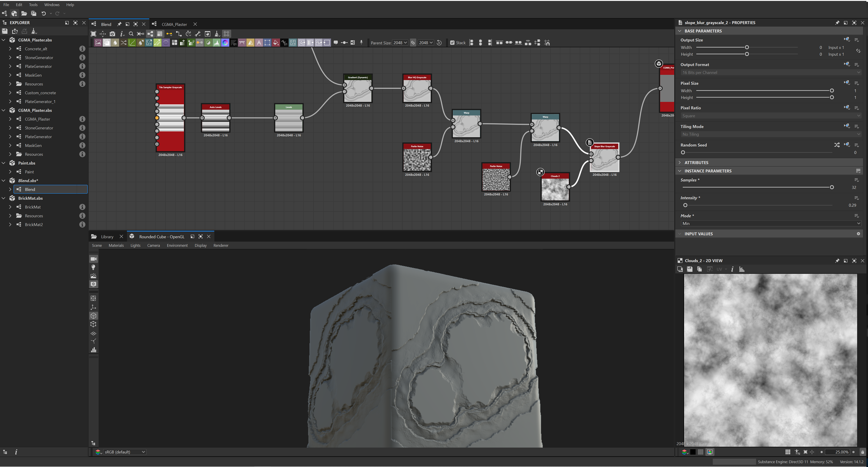Reset the parent size
The width and height of the screenshot is (868, 467).
point(439,43)
